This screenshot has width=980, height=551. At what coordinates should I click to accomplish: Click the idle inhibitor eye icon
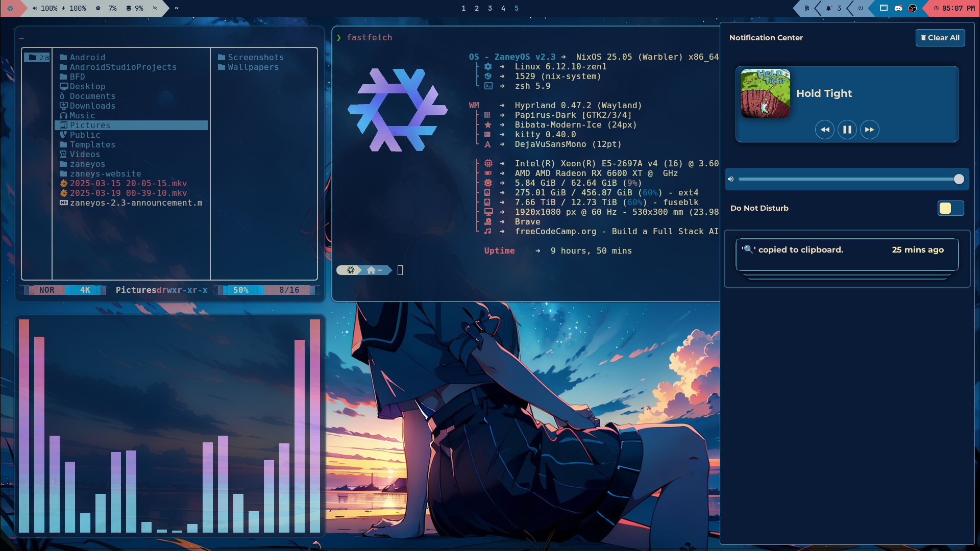(x=155, y=8)
